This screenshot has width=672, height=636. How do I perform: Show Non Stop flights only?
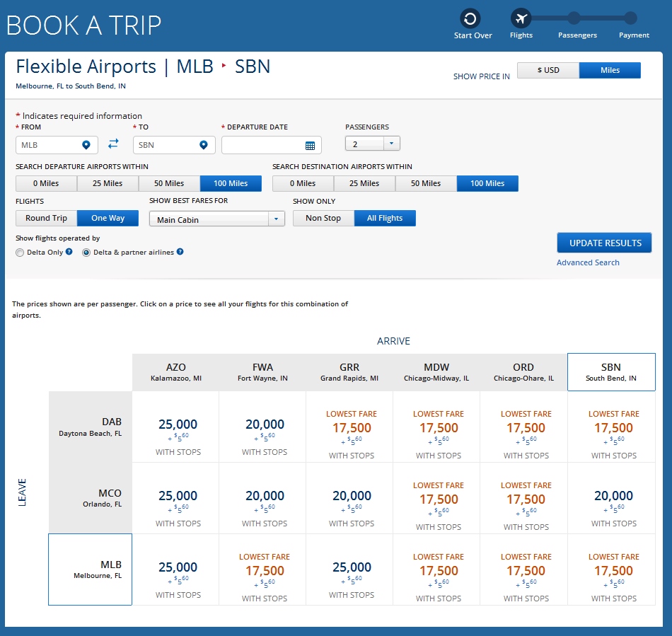[323, 219]
